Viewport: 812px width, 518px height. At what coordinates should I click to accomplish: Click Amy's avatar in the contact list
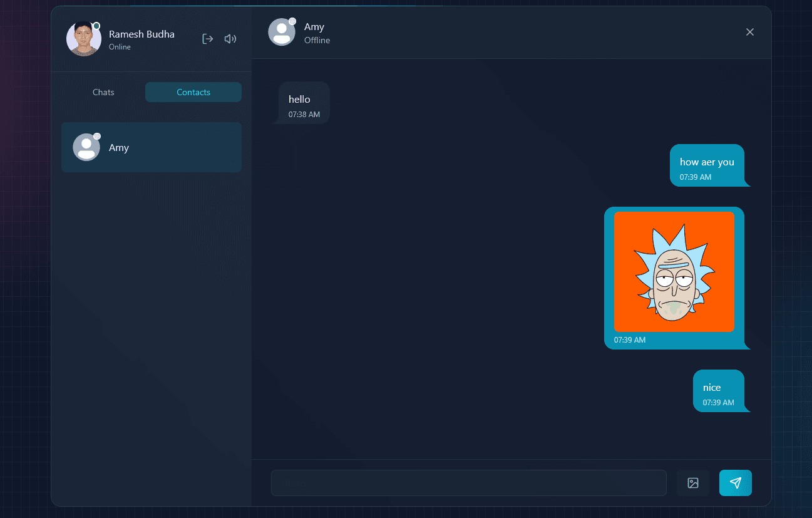point(86,147)
